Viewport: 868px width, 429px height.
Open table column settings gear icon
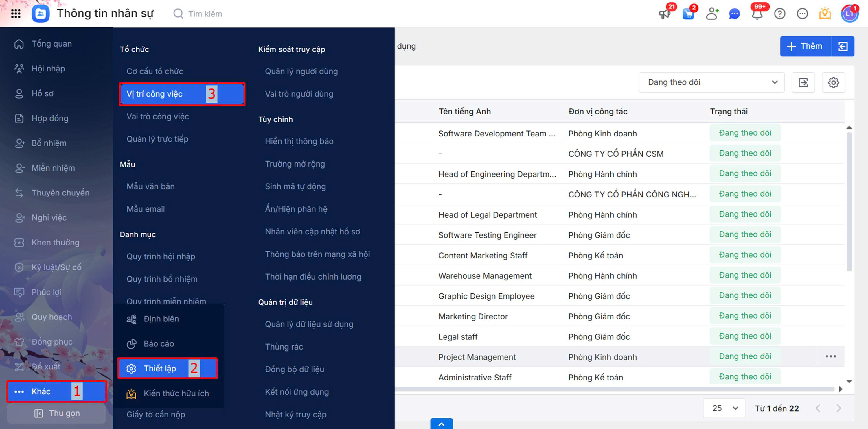pyautogui.click(x=833, y=82)
